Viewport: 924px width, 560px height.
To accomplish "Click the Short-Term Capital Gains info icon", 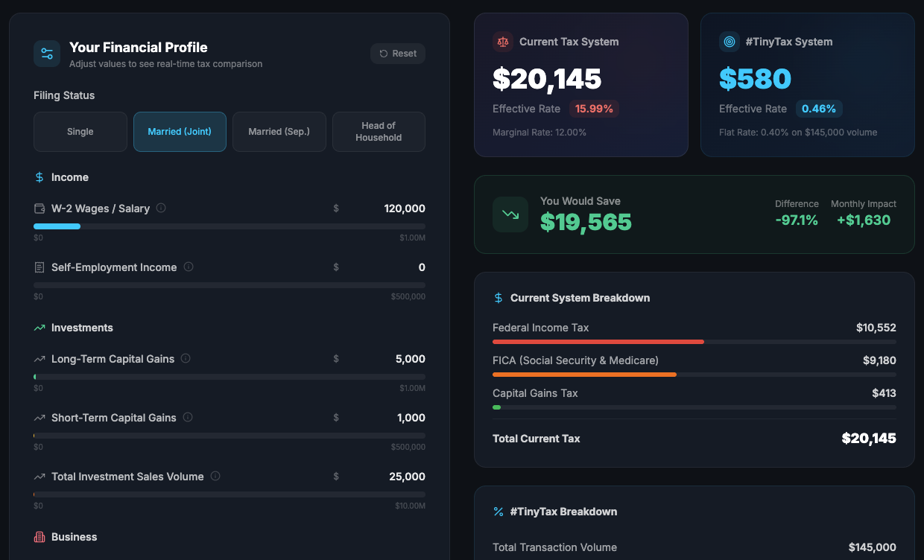I will coord(188,418).
